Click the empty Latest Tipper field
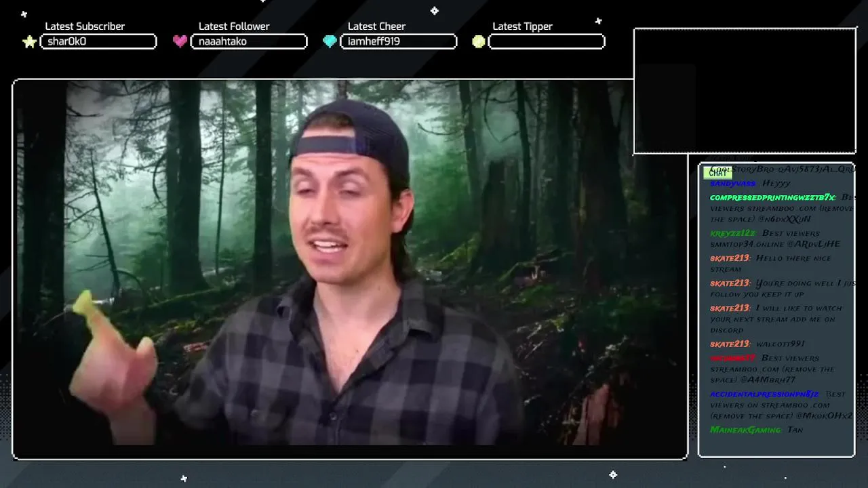 547,41
